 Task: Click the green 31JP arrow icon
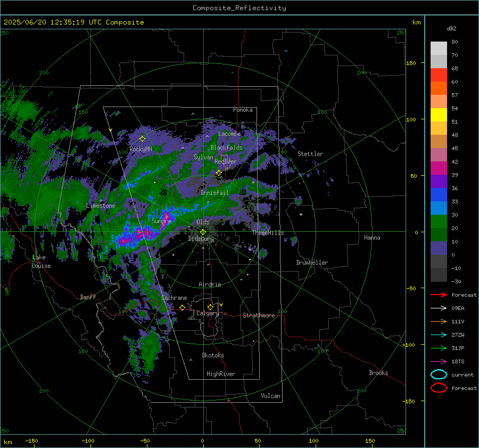click(x=439, y=348)
